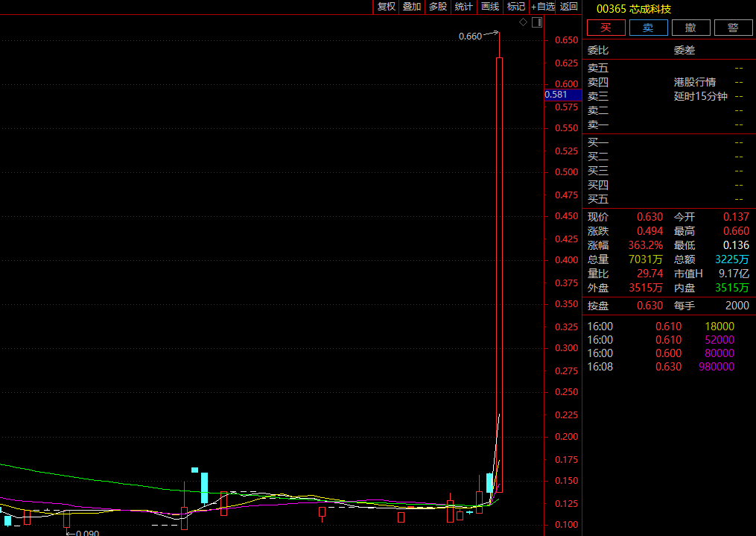Click the 复权 toolbar button
The height and width of the screenshot is (536, 756).
(387, 7)
